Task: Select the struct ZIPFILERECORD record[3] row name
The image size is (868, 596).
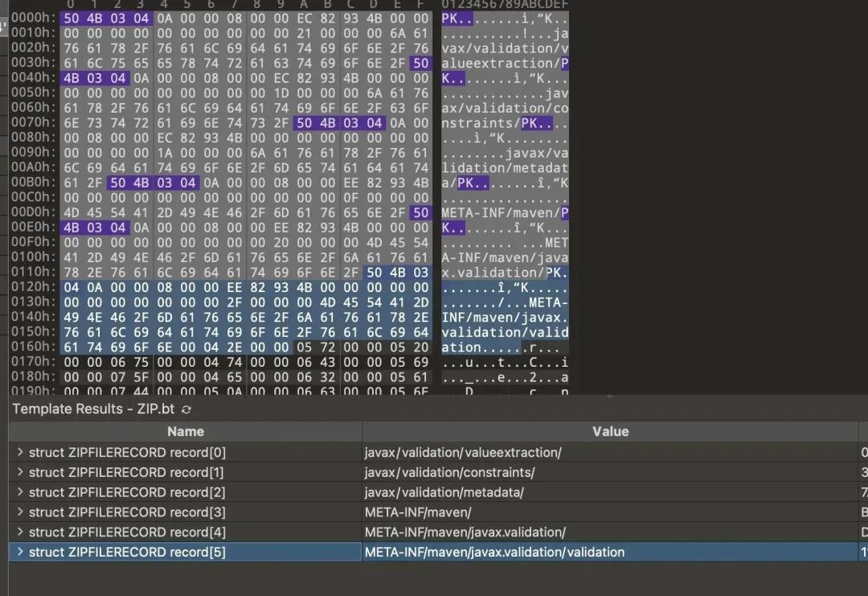Action: (x=127, y=512)
